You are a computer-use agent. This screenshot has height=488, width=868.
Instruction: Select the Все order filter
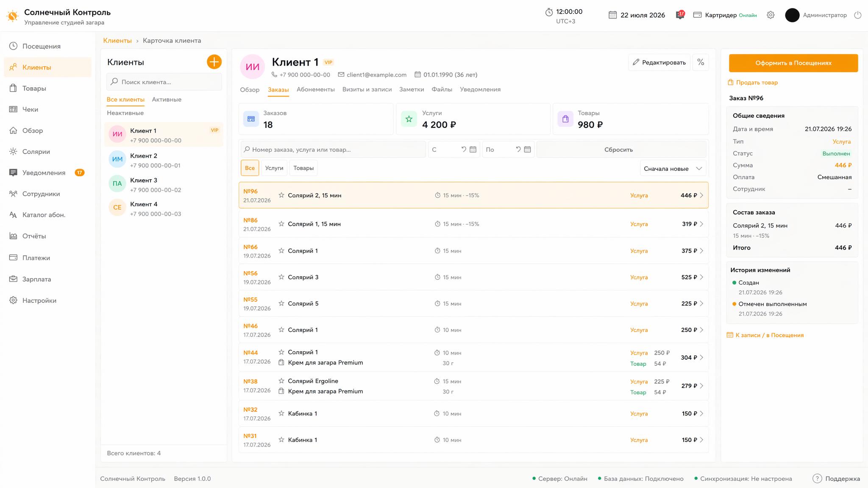tap(250, 168)
